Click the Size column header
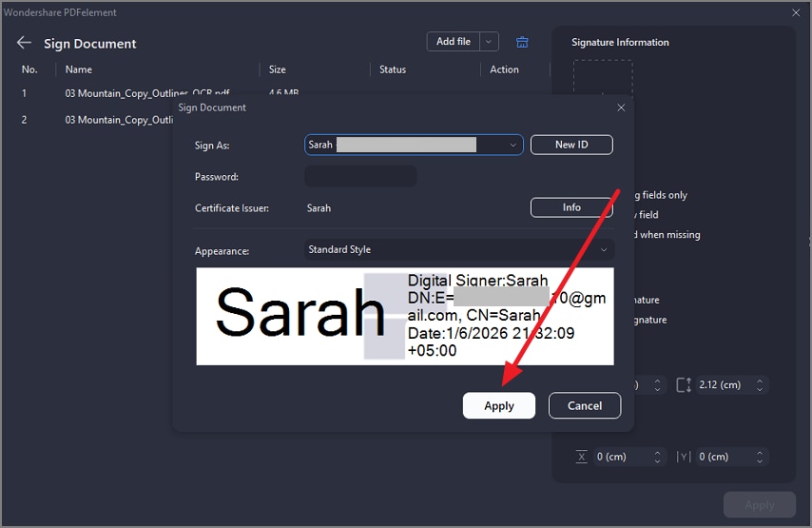The image size is (812, 528). click(277, 69)
